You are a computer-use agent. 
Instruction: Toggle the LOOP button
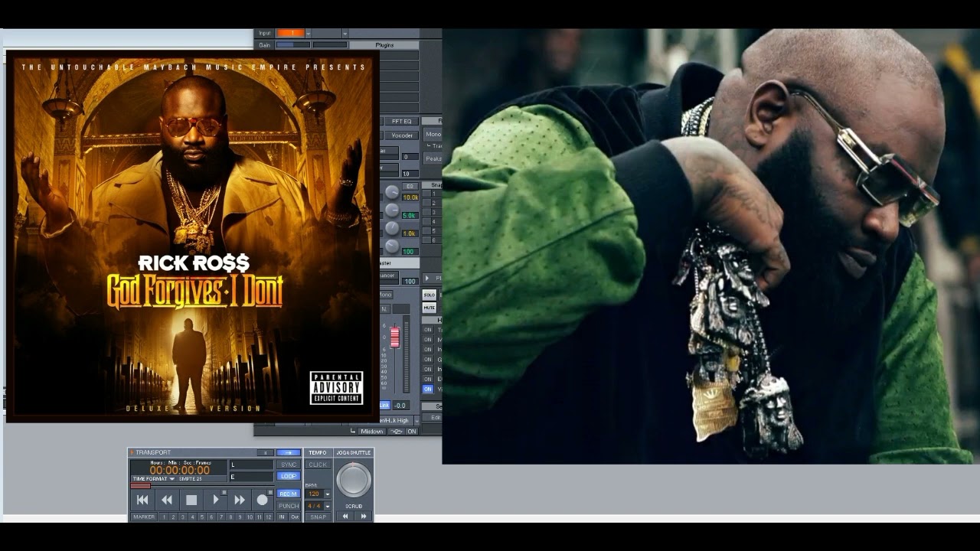pos(289,476)
